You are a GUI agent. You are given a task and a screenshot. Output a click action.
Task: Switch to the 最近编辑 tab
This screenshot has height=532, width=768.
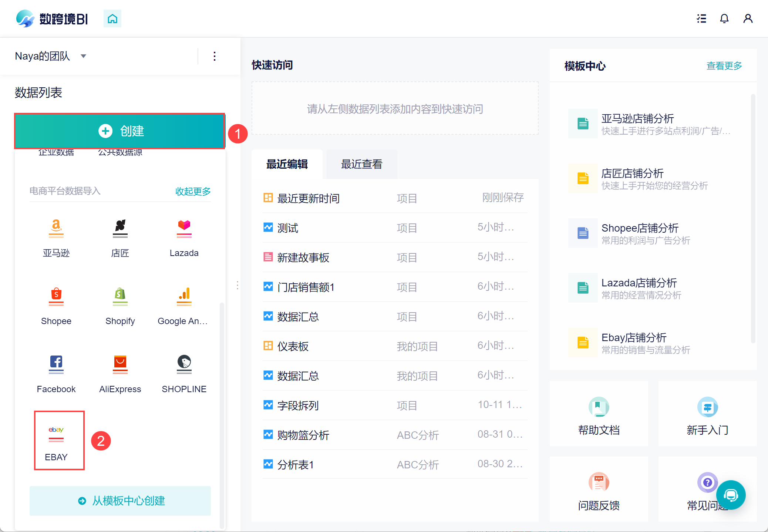(x=287, y=164)
